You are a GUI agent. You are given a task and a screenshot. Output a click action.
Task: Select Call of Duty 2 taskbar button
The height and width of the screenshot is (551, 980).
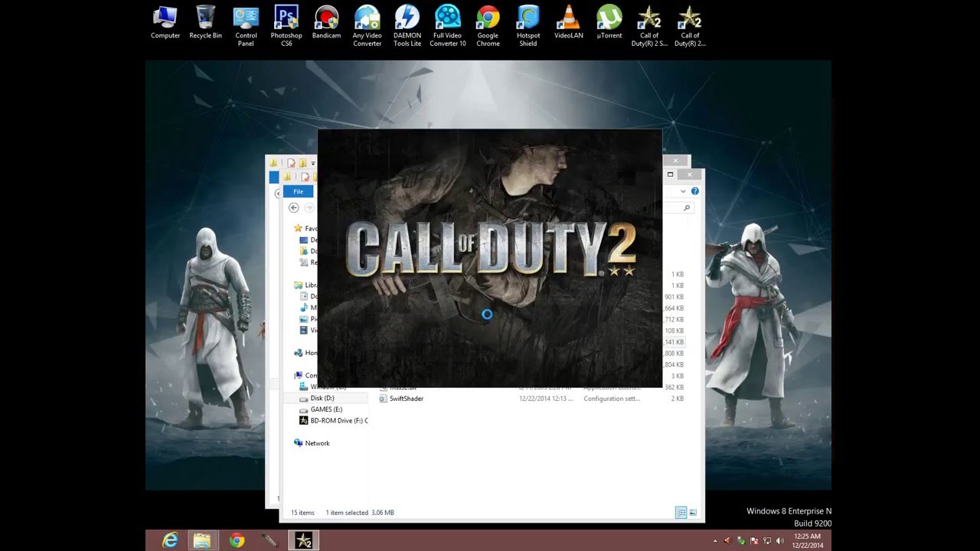coord(304,540)
